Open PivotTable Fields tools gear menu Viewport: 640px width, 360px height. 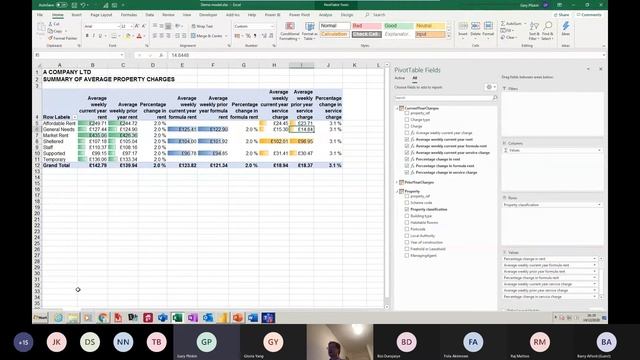[x=490, y=87]
